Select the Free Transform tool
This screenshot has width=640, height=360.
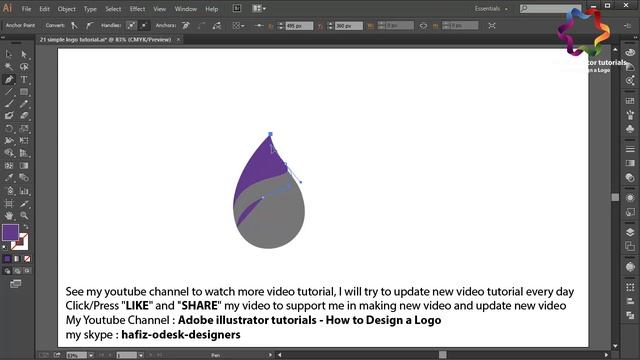click(x=24, y=141)
